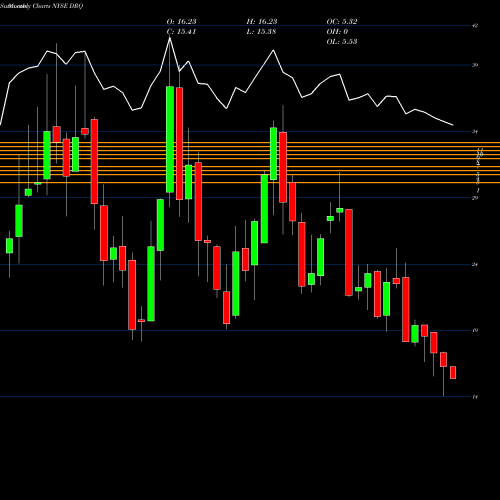Click the tallest green candlestick body

[170, 139]
